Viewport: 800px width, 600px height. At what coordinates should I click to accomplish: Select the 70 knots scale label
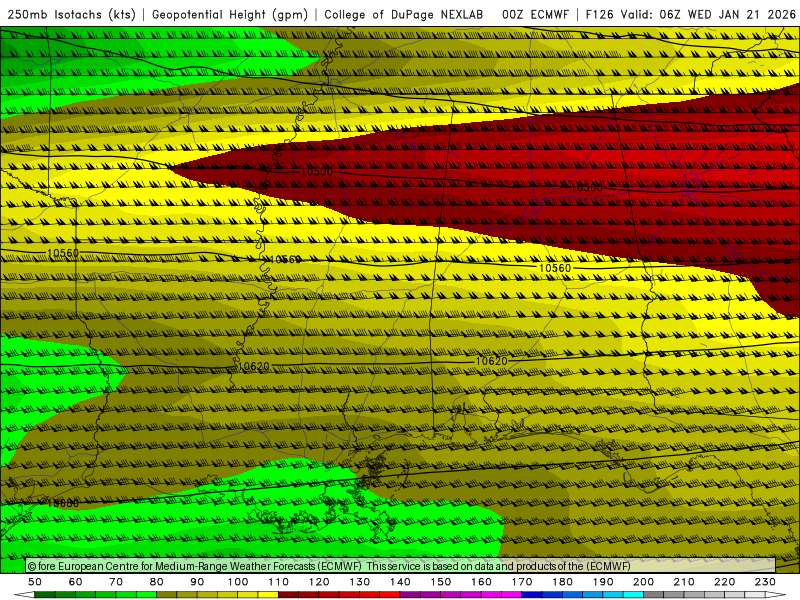pos(116,582)
